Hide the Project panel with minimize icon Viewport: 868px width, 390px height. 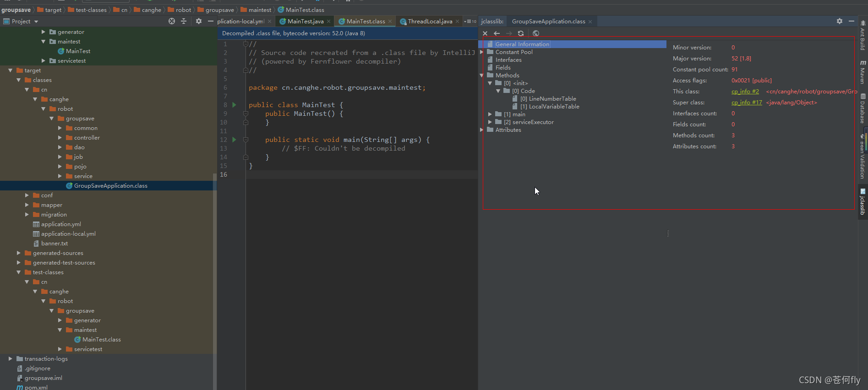click(x=211, y=21)
